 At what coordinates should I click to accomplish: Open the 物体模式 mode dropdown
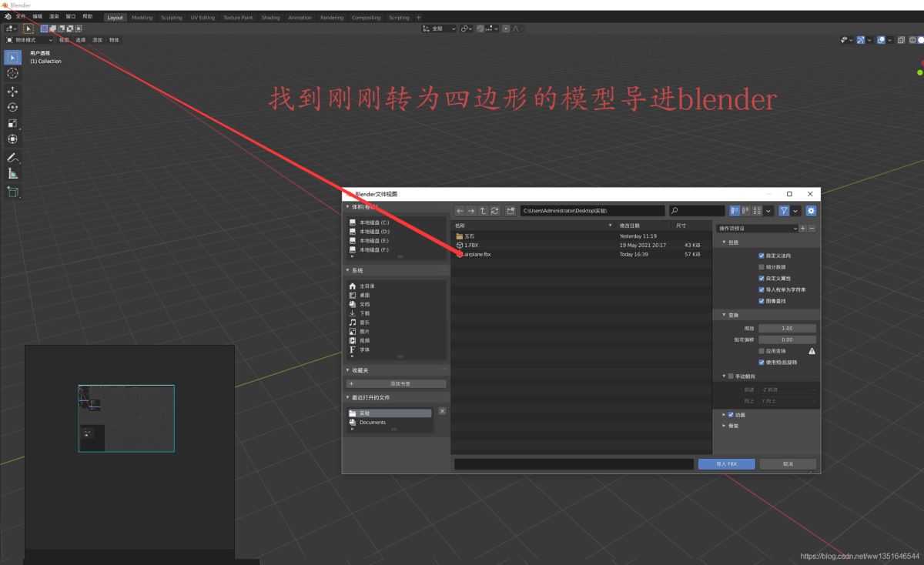(29, 40)
